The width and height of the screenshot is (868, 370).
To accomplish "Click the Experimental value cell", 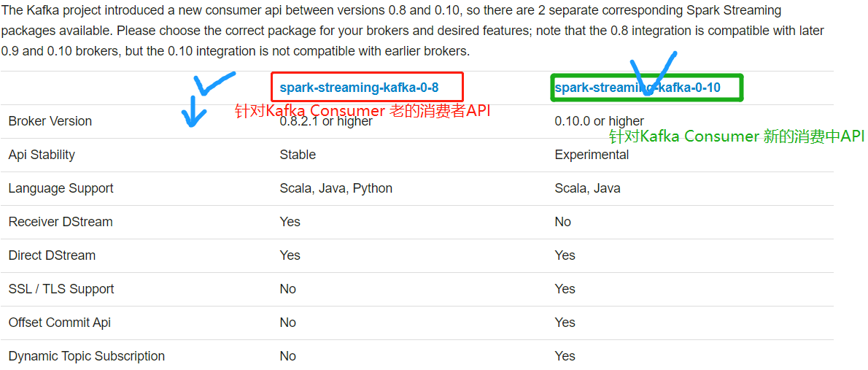I will coord(592,155).
